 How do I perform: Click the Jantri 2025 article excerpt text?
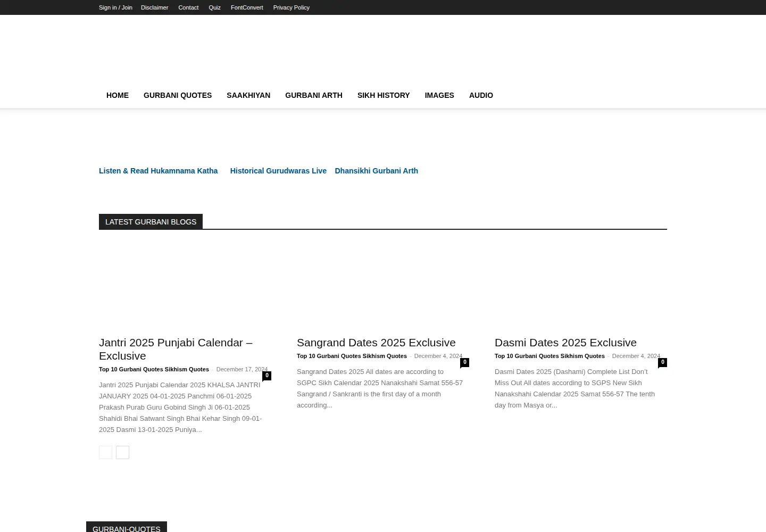point(180,407)
